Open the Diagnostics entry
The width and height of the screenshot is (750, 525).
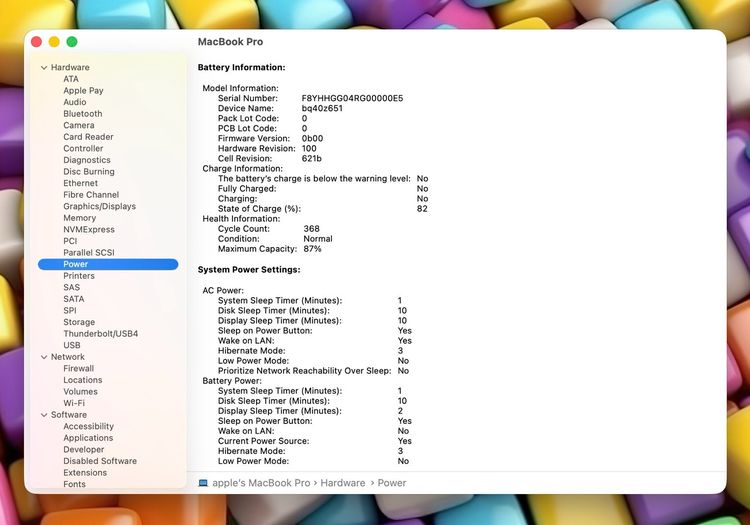tap(87, 160)
